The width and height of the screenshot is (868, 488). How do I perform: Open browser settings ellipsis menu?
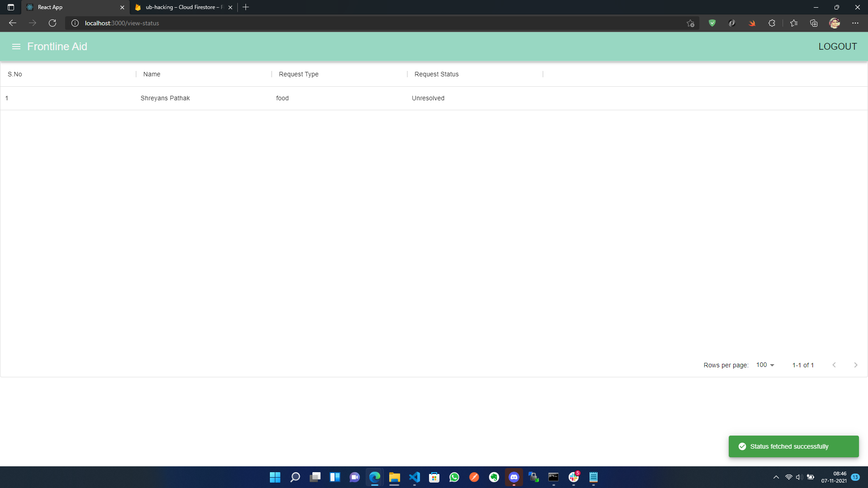(x=855, y=23)
